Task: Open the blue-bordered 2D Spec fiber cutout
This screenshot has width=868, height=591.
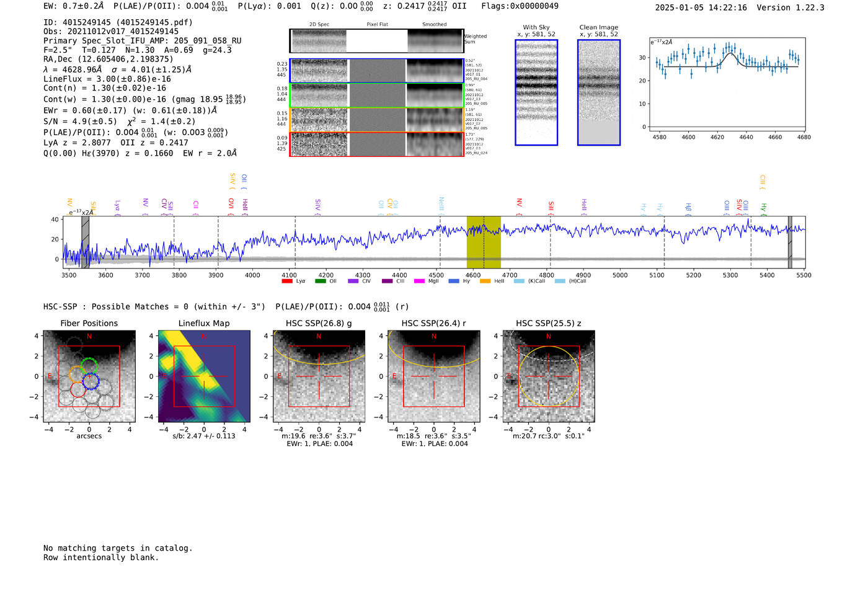Action: click(x=319, y=71)
